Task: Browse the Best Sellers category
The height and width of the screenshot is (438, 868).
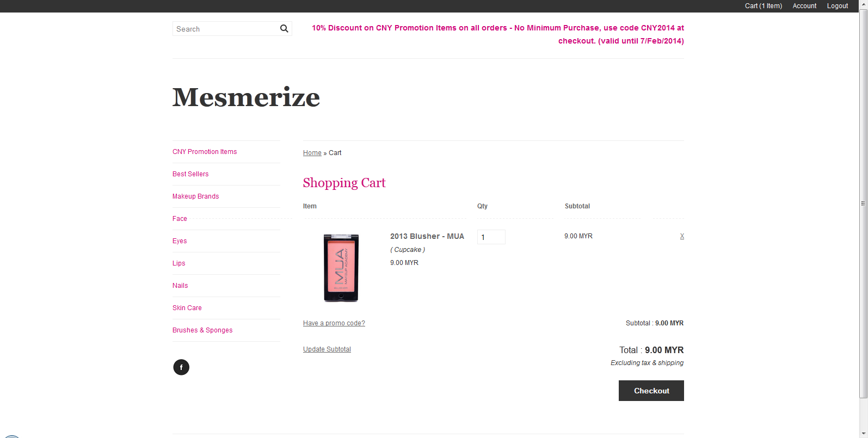Action: click(x=190, y=174)
